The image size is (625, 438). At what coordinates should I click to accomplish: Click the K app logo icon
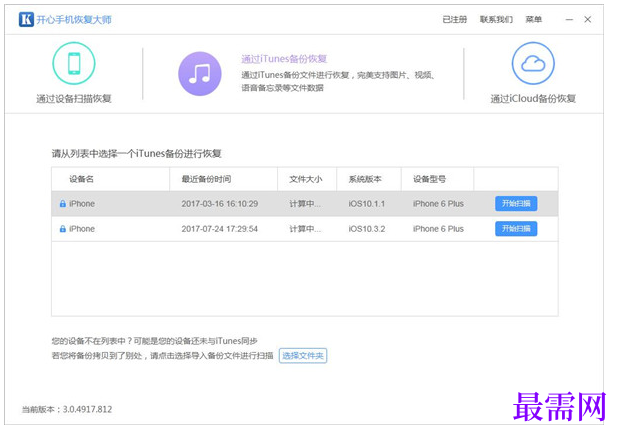26,19
